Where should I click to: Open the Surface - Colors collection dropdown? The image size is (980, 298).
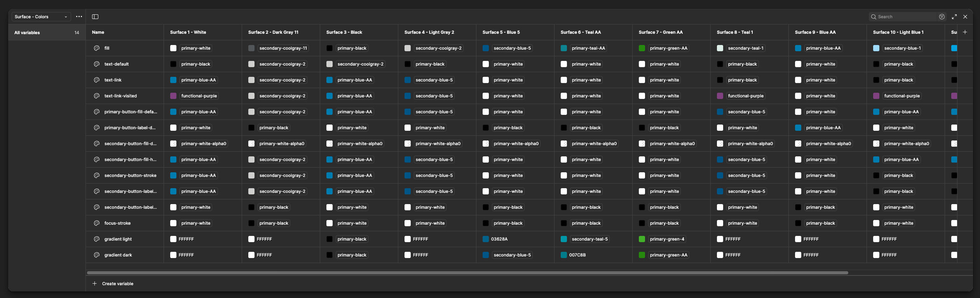click(x=41, y=17)
